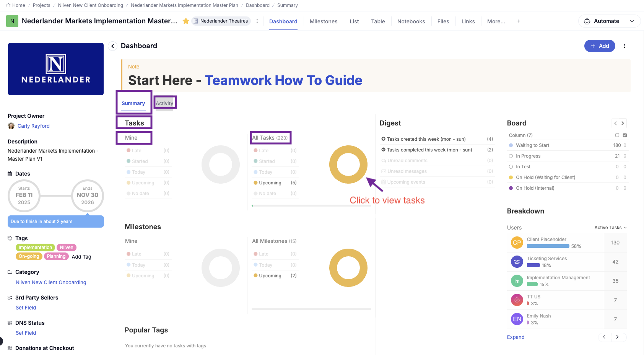Click Upcoming (2) under All Milestones
644x355 pixels.
click(275, 276)
